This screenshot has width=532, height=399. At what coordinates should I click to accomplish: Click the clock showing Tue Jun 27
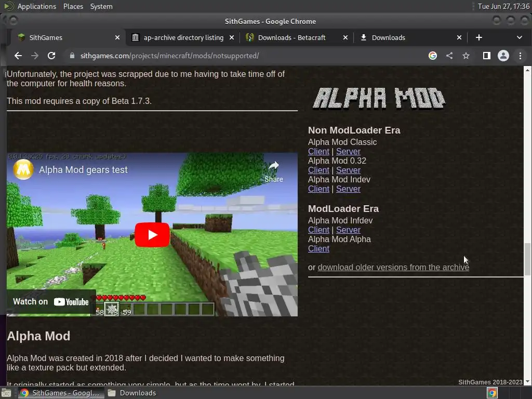pyautogui.click(x=503, y=6)
